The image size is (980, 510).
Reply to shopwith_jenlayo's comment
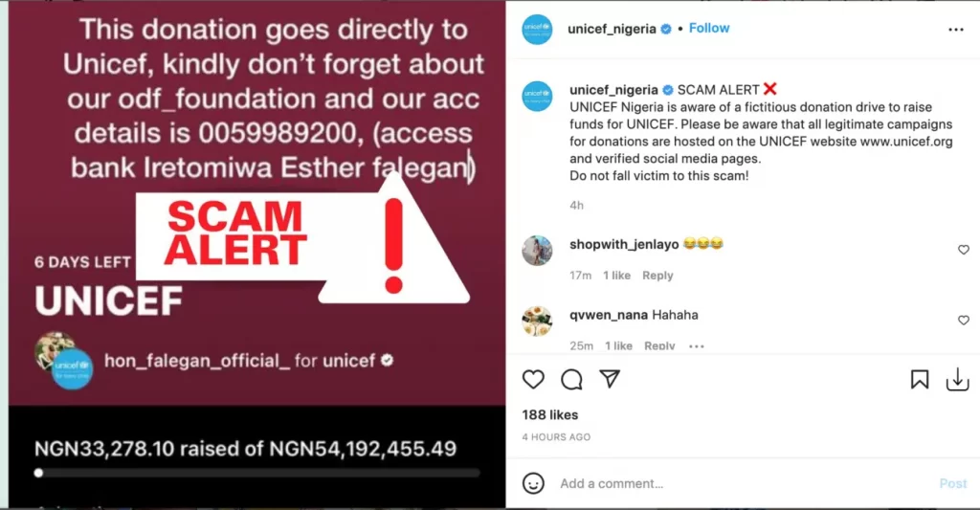[x=657, y=276]
